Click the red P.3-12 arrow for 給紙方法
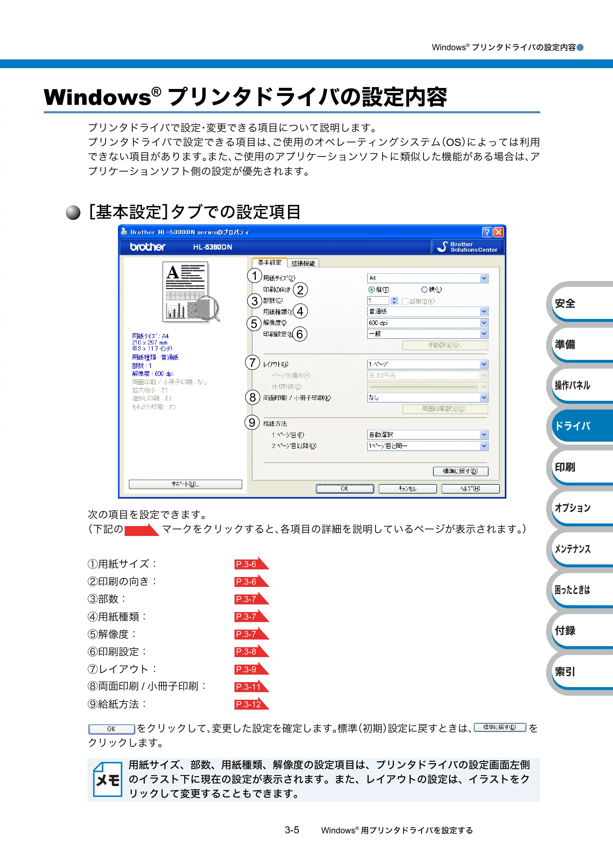Screen dimensions: 613x868 (x=251, y=704)
